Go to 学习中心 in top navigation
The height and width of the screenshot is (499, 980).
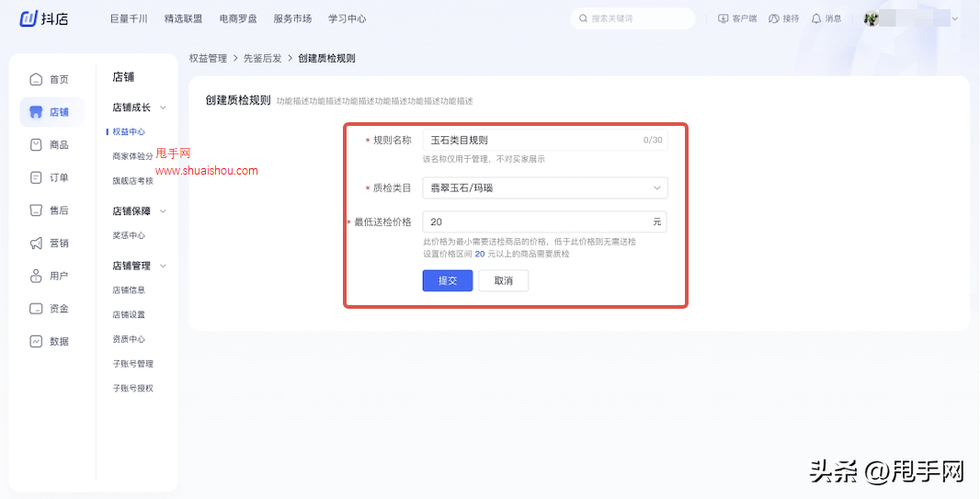(347, 18)
